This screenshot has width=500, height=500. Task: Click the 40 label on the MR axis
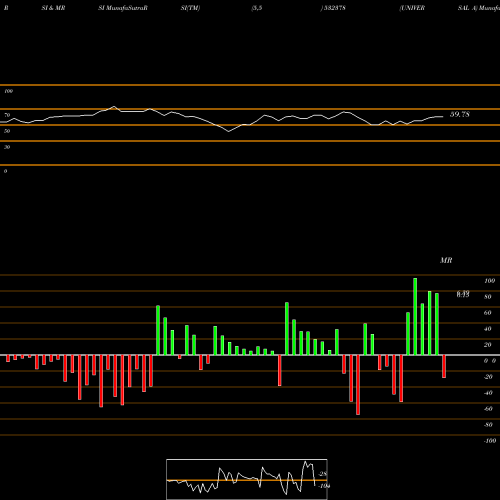tap(488, 329)
